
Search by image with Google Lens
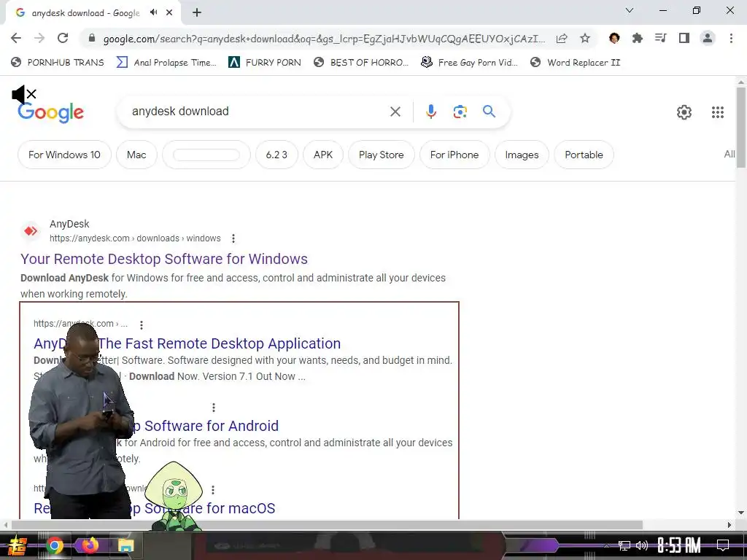[x=460, y=112]
